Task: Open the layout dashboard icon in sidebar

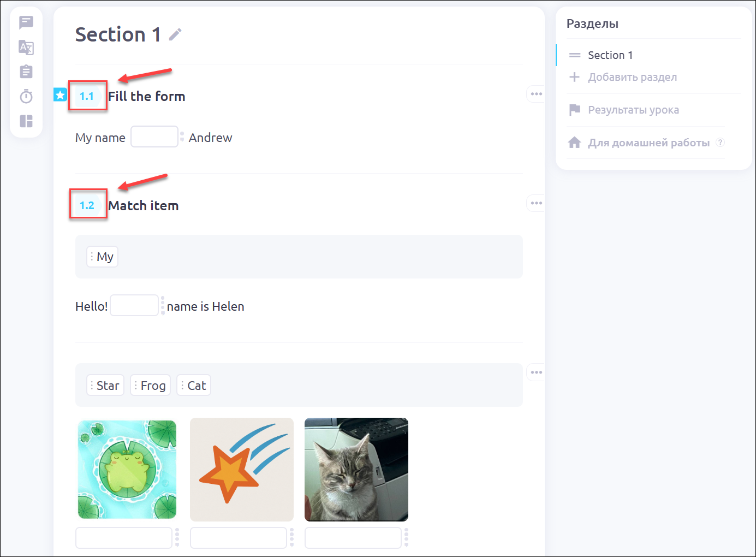Action: [26, 121]
